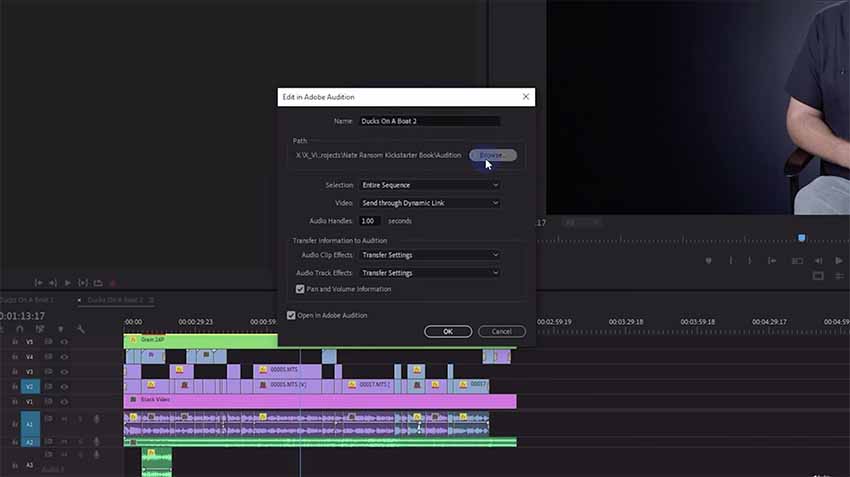Open Audio Clip Effects dropdown
Image resolution: width=850 pixels, height=477 pixels.
tap(430, 255)
